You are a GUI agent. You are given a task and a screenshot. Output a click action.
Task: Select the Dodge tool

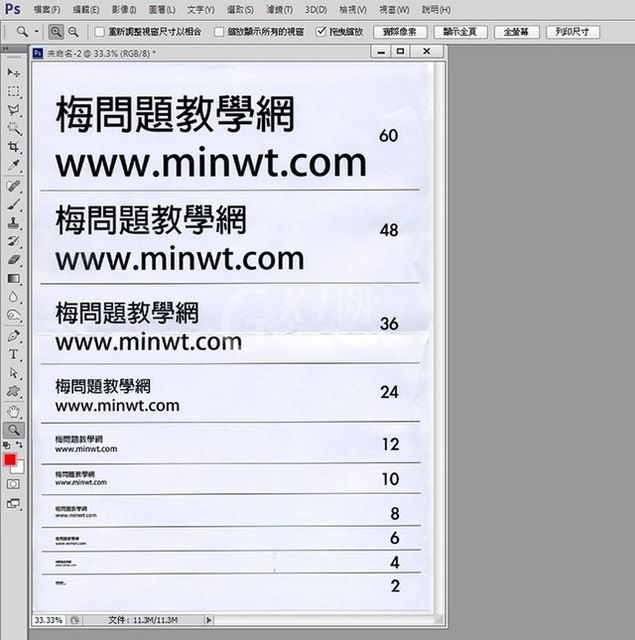[x=13, y=316]
